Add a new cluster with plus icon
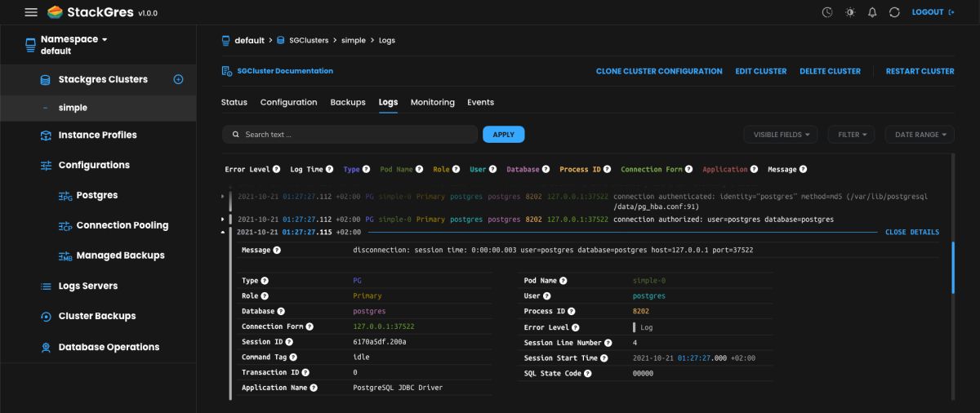This screenshot has height=413, width=980. [x=179, y=79]
